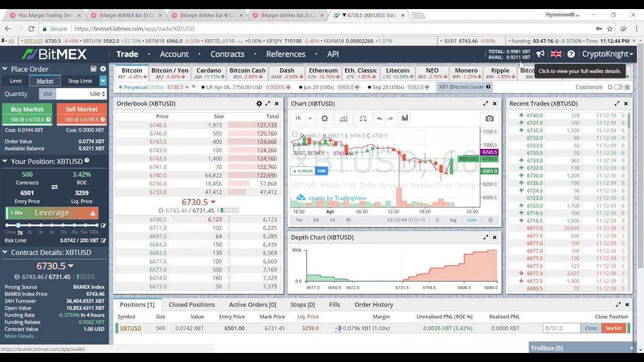Toggle percent scale on the chart
644x362 pixels.
pyautogui.click(x=437, y=220)
